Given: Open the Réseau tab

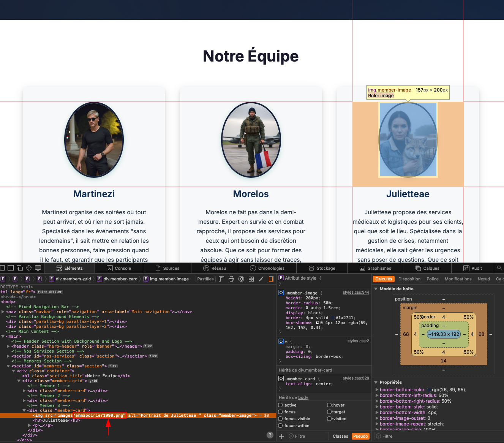Looking at the screenshot, I should pyautogui.click(x=215, y=268).
